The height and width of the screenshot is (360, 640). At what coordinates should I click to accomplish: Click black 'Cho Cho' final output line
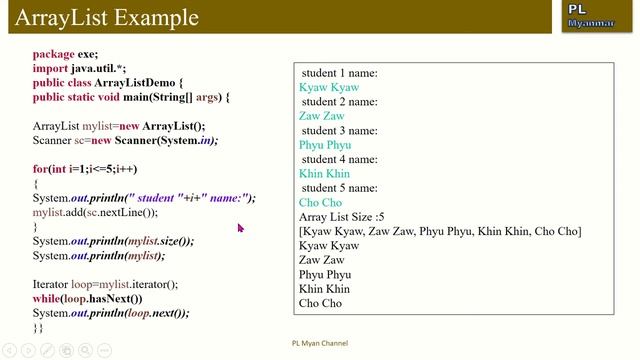tap(320, 303)
